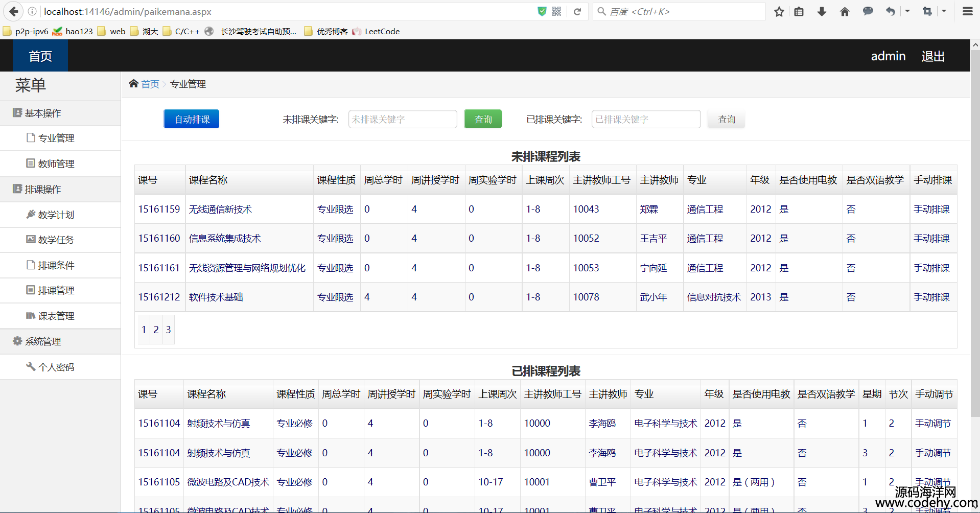Open the browser hamburger menu
This screenshot has height=513, width=980.
(967, 11)
